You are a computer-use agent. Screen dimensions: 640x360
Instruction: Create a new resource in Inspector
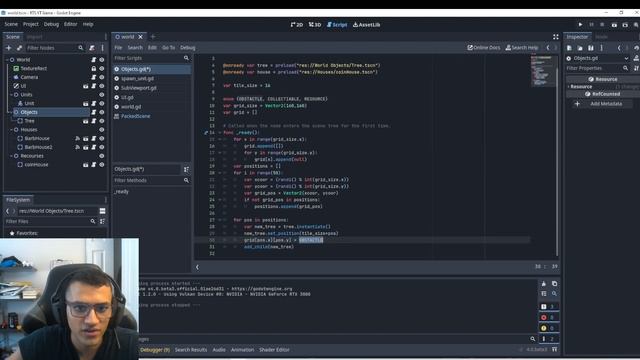pyautogui.click(x=569, y=48)
